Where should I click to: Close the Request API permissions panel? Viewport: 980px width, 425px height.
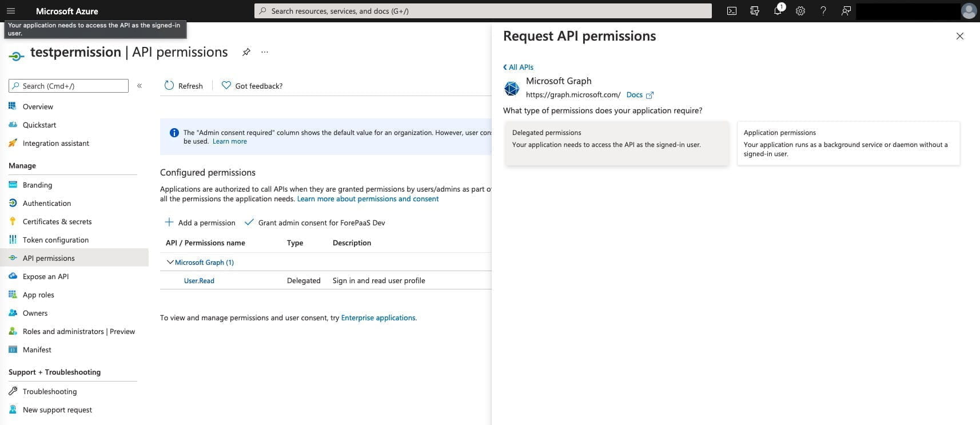[x=960, y=36]
